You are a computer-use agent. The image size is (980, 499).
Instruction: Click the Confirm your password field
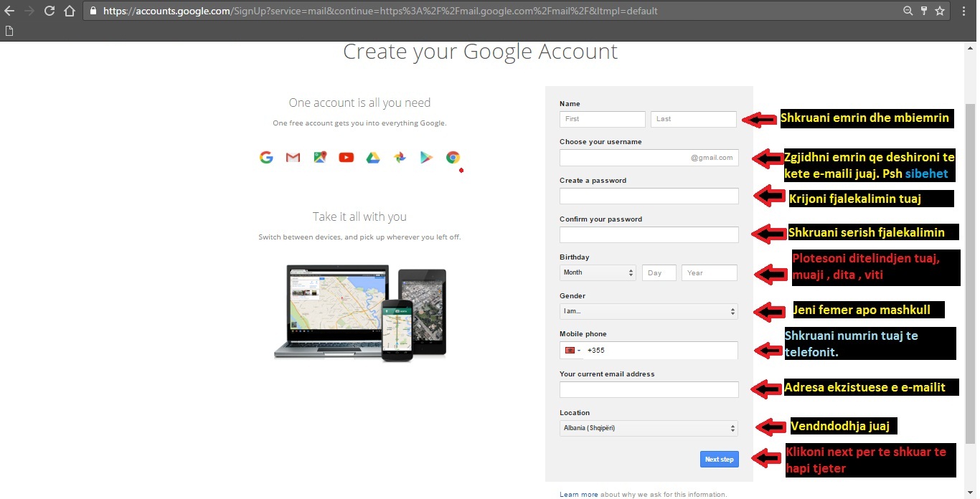(649, 234)
